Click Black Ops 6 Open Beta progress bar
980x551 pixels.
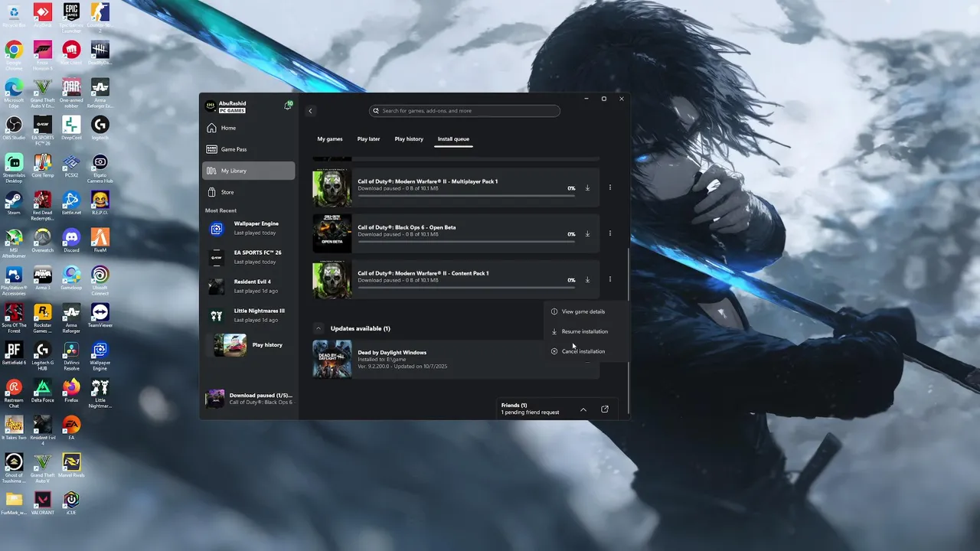(x=466, y=242)
